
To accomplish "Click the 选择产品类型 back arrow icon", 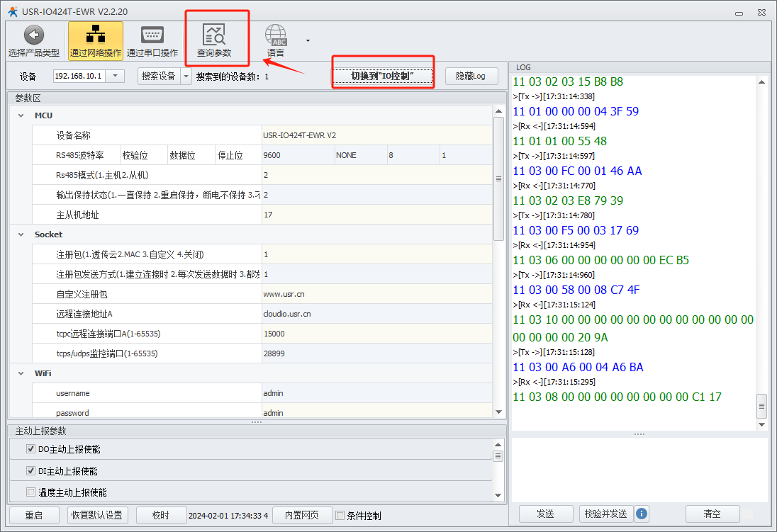I will pyautogui.click(x=33, y=35).
